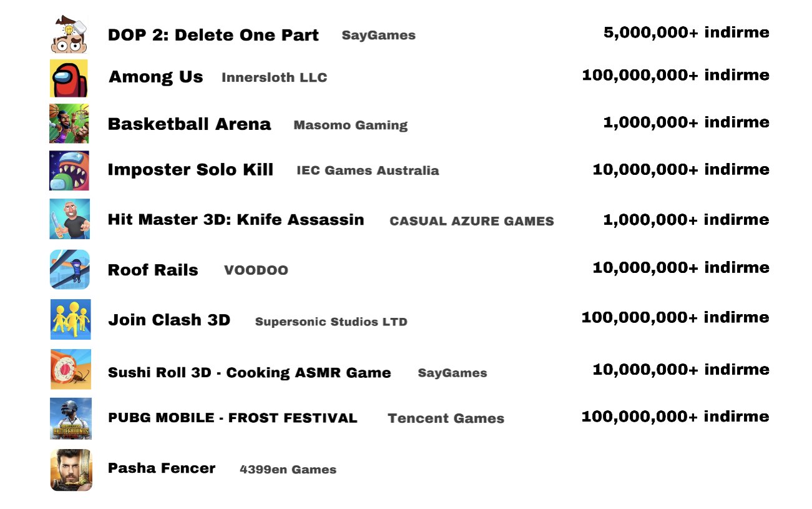Click the 5,000,000+ indirme download count

[x=686, y=32]
